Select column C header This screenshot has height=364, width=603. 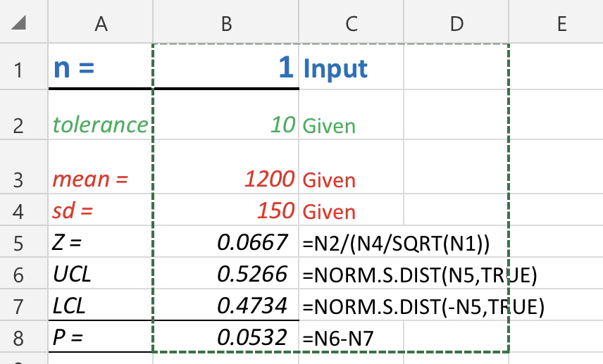coord(351,22)
